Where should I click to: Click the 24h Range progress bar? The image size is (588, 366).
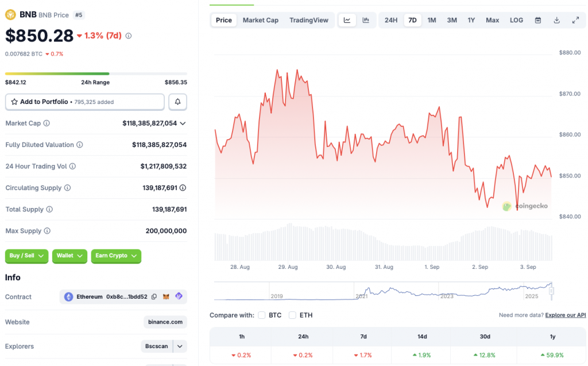96,74
